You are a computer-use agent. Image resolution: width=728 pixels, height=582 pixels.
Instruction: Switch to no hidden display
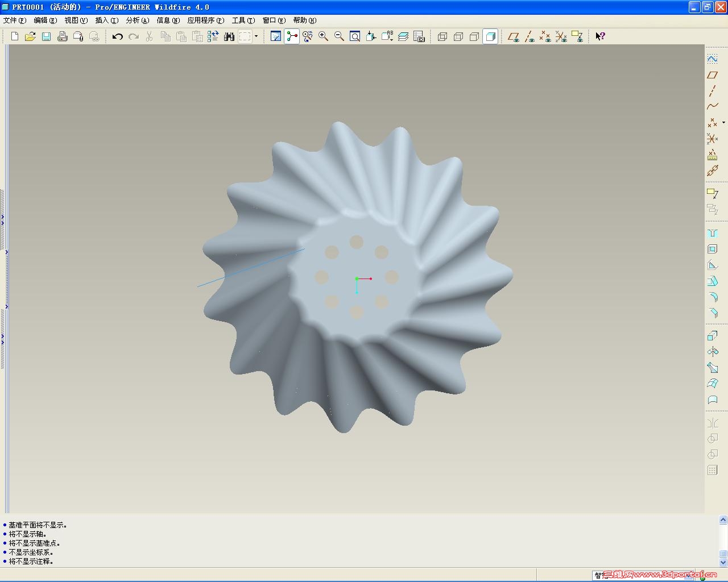[474, 36]
